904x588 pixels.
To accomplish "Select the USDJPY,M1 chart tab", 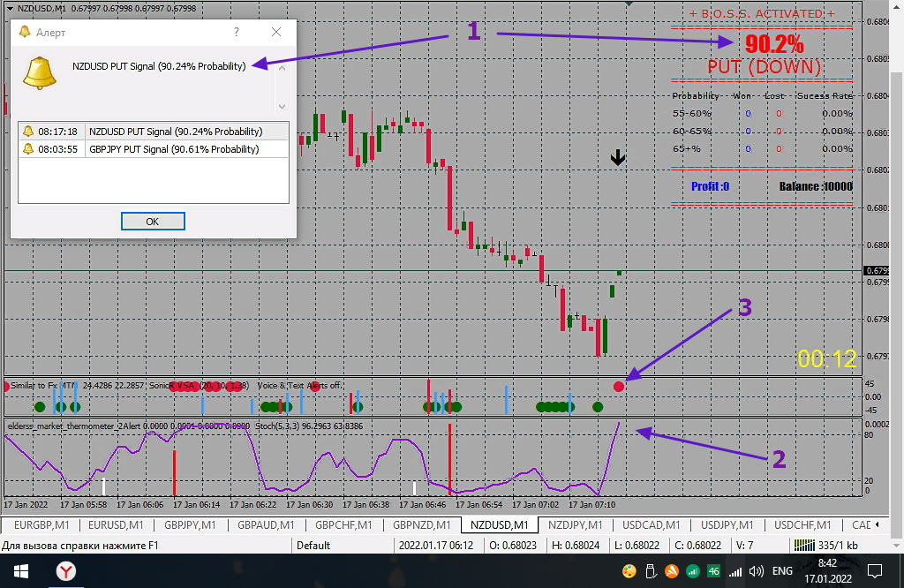I will point(727,525).
